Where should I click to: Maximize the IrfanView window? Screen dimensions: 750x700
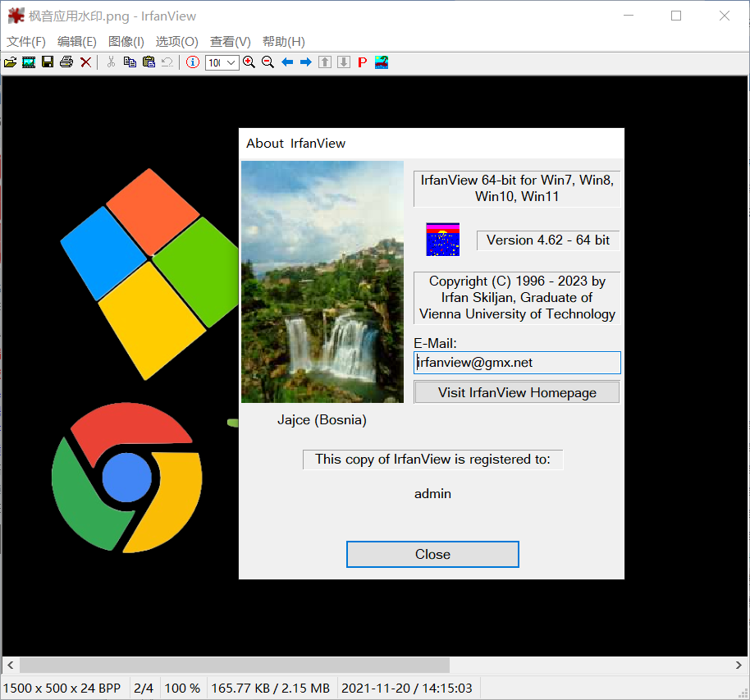(x=676, y=16)
